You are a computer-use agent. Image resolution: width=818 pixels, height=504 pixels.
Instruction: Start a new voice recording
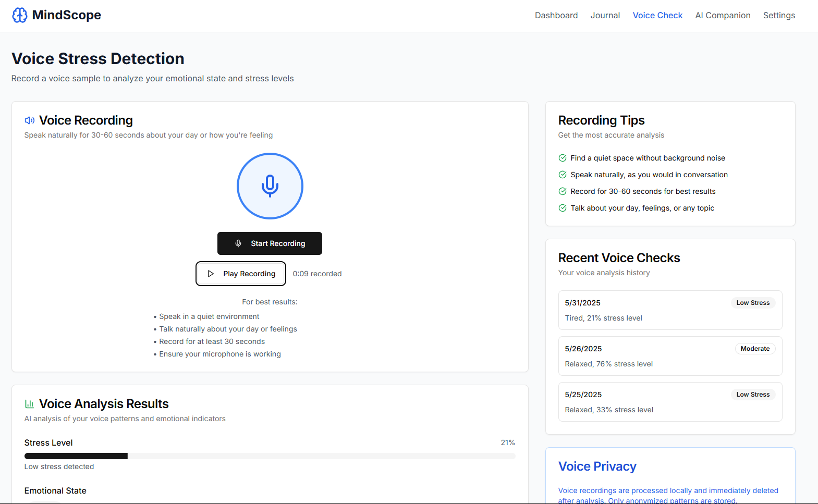[270, 243]
